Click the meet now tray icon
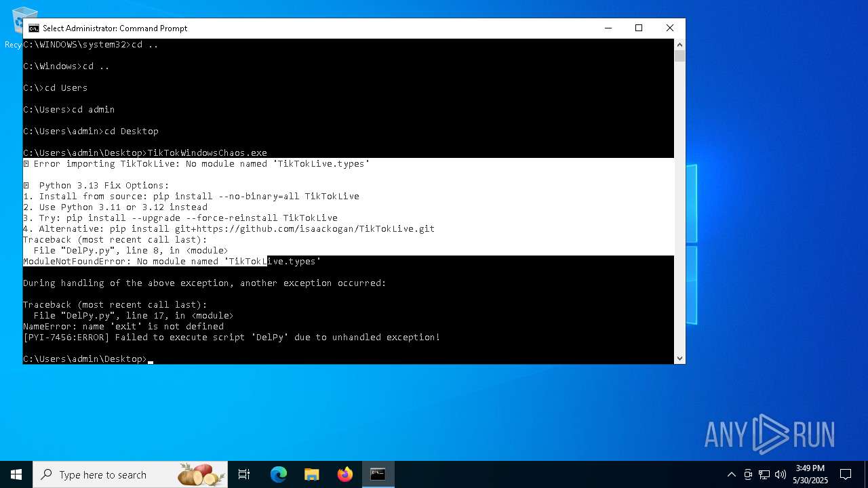 click(748, 474)
